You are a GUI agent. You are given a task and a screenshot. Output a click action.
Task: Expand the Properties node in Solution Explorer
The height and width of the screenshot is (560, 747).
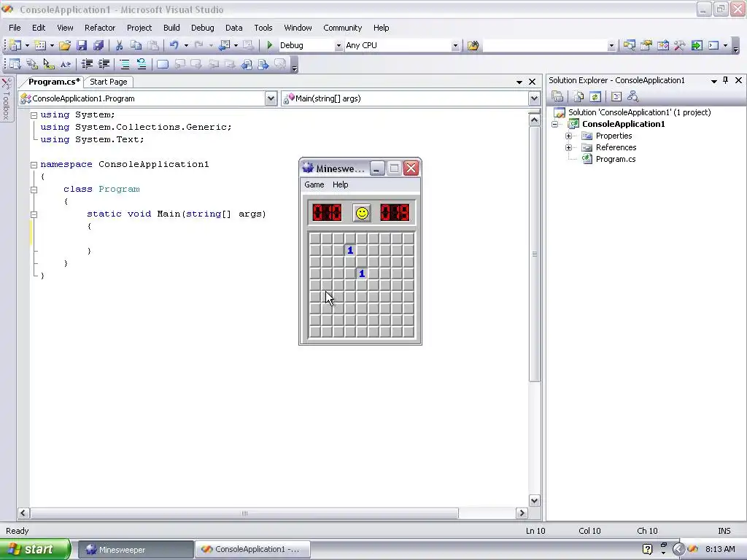tap(568, 136)
